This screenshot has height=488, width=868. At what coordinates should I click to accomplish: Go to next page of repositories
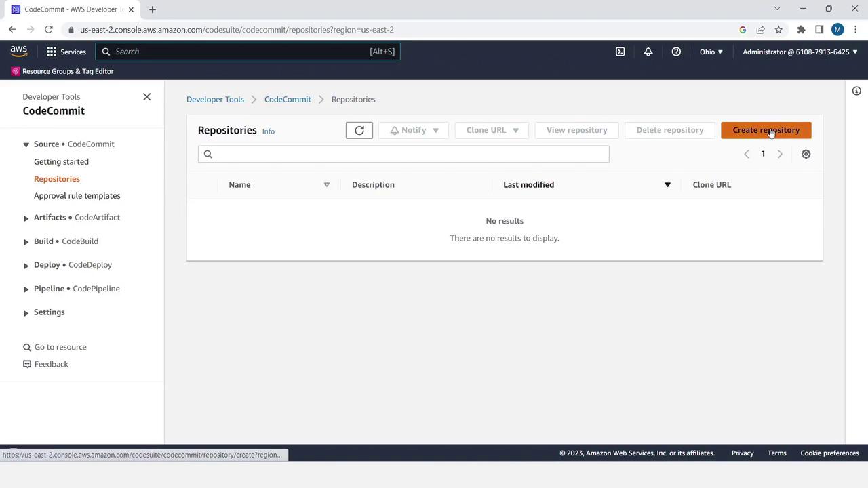click(x=780, y=154)
